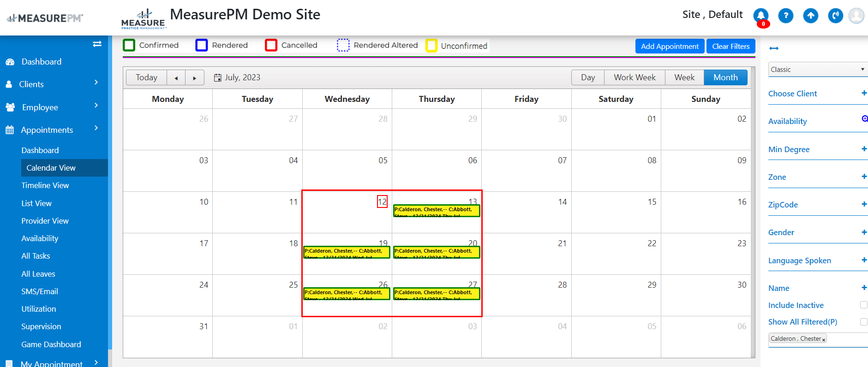Toggle the Rendered Altered status box
The width and height of the screenshot is (868, 367).
pyautogui.click(x=343, y=45)
